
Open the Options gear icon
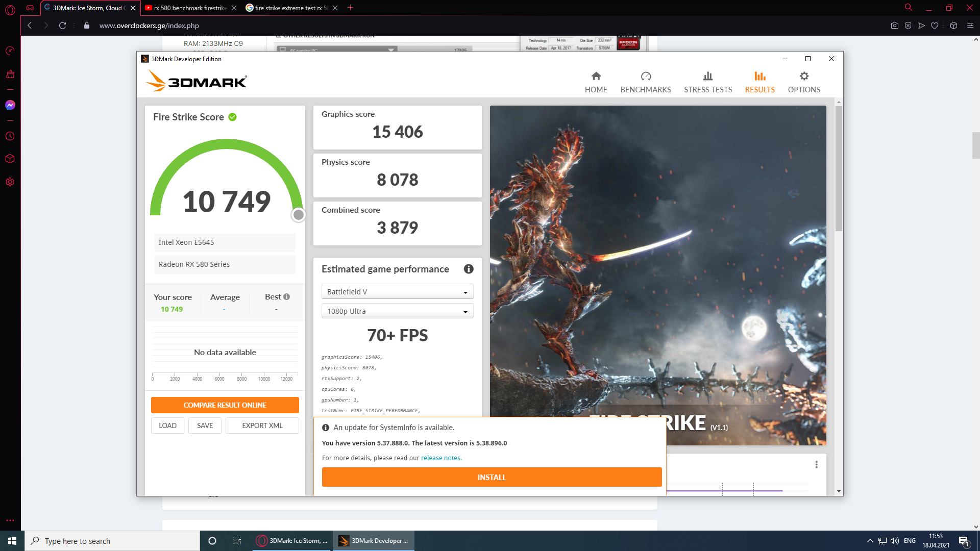tap(804, 77)
